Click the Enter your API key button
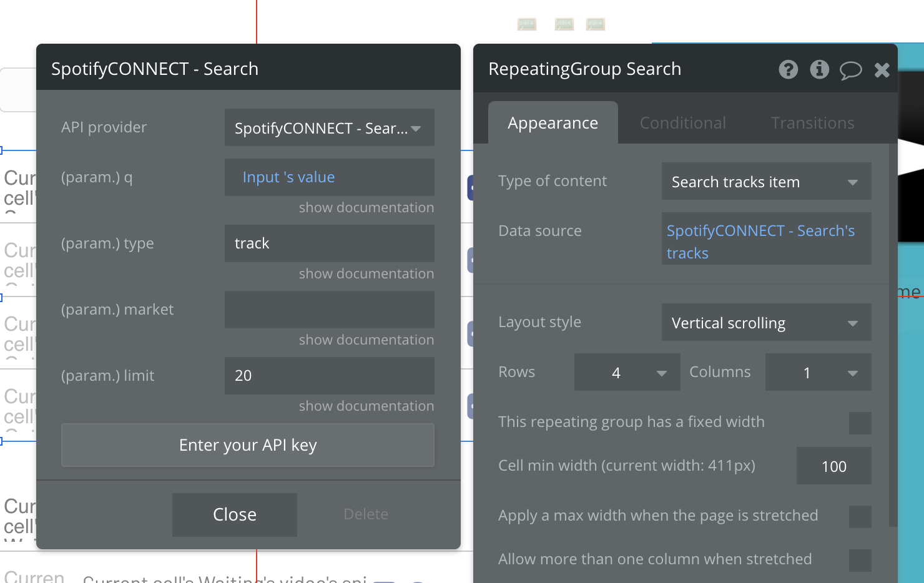 [x=248, y=445]
